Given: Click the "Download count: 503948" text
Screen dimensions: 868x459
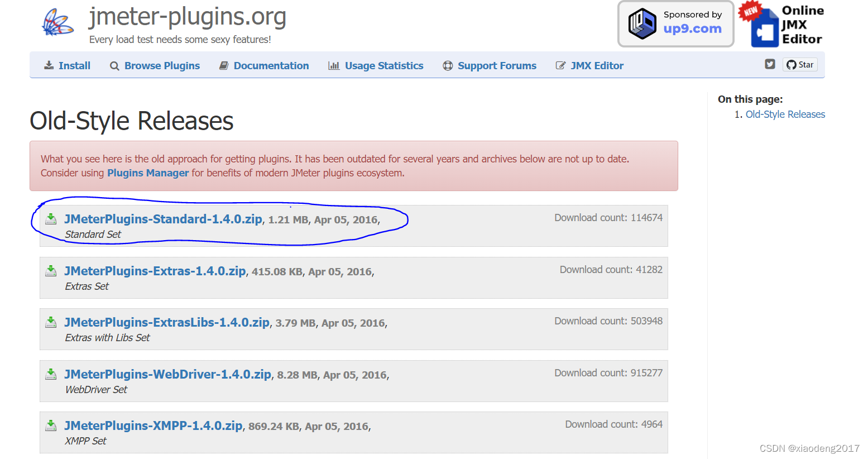Looking at the screenshot, I should (608, 321).
